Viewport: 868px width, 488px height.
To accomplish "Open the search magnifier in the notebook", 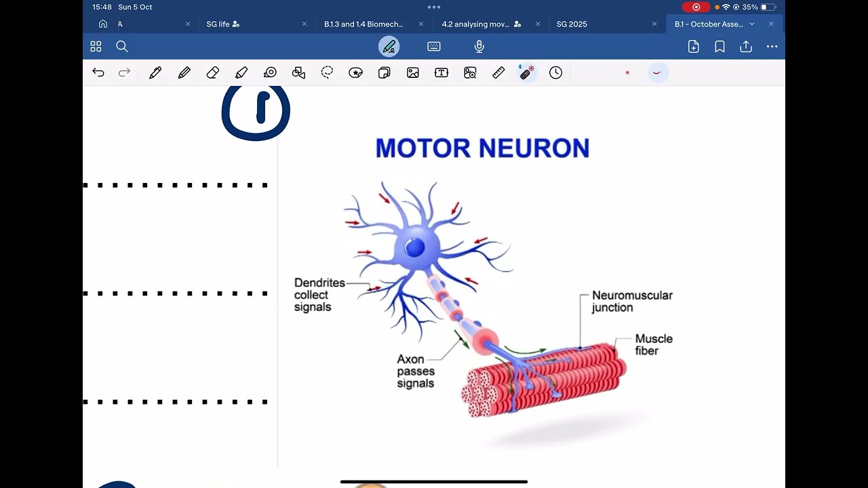I will click(122, 46).
